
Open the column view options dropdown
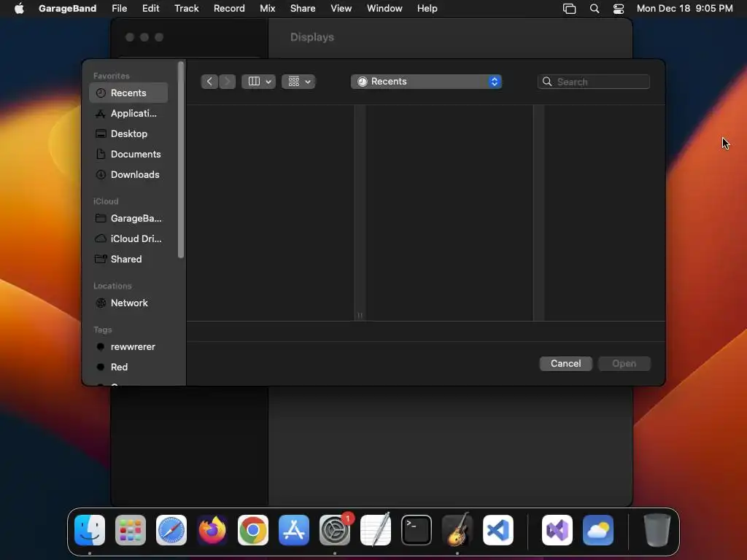[x=259, y=82]
